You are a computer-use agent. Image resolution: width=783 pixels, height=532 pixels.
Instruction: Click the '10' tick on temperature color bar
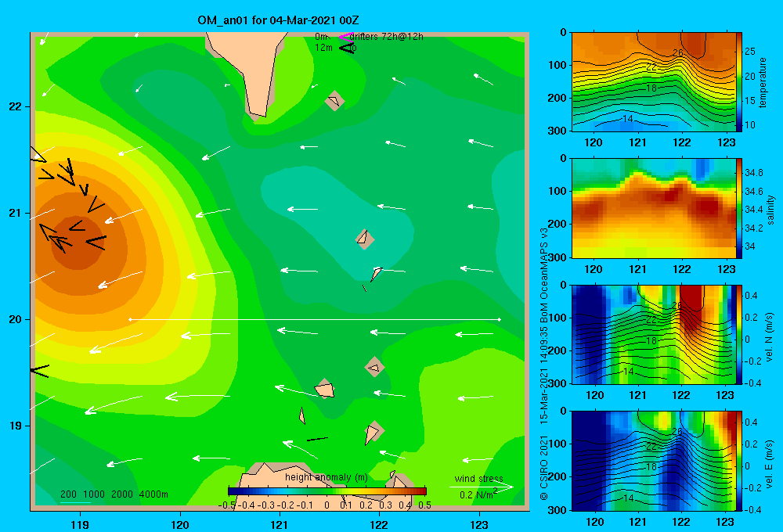tap(749, 125)
